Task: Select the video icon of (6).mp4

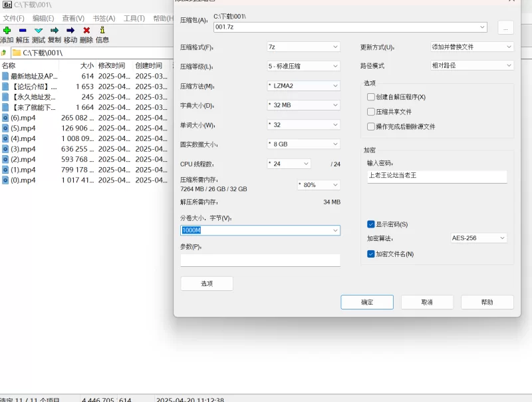Action: pyautogui.click(x=5, y=118)
